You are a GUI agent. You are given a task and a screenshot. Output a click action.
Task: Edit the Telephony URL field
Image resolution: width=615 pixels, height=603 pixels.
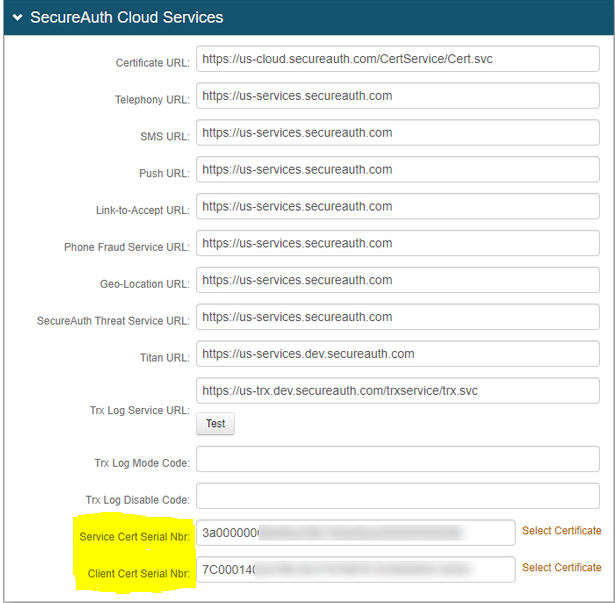pos(398,96)
